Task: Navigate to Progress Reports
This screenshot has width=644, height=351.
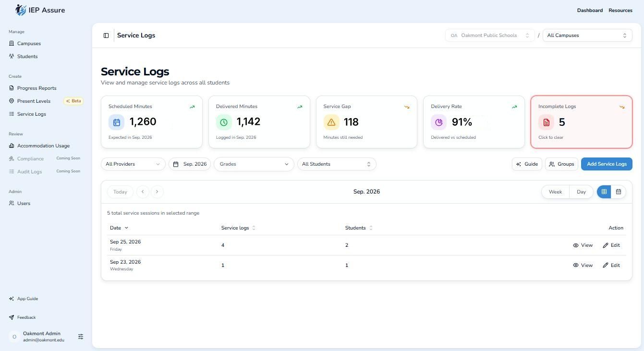Action: (x=36, y=88)
